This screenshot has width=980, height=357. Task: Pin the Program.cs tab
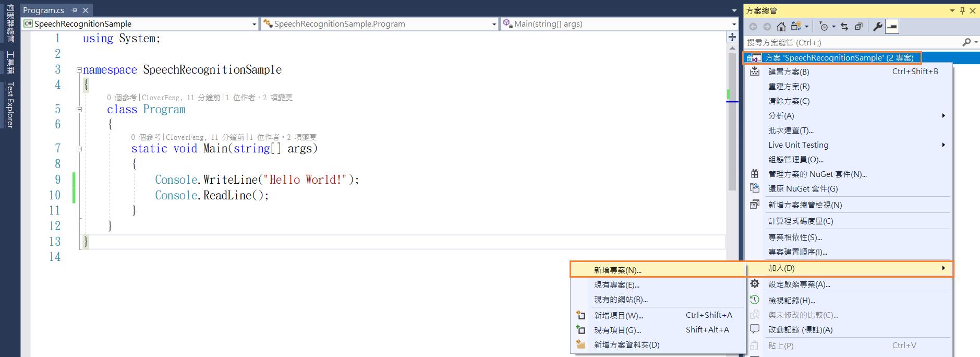point(74,10)
